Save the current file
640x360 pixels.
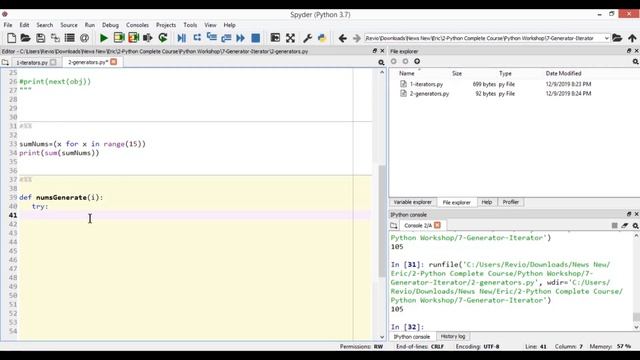point(40,38)
